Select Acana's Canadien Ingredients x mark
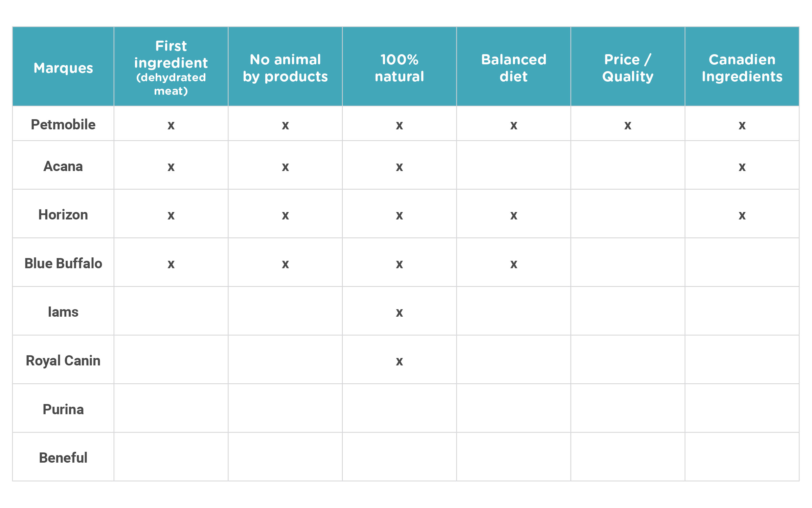Viewport: 812px width, 508px height. pyautogui.click(x=742, y=167)
